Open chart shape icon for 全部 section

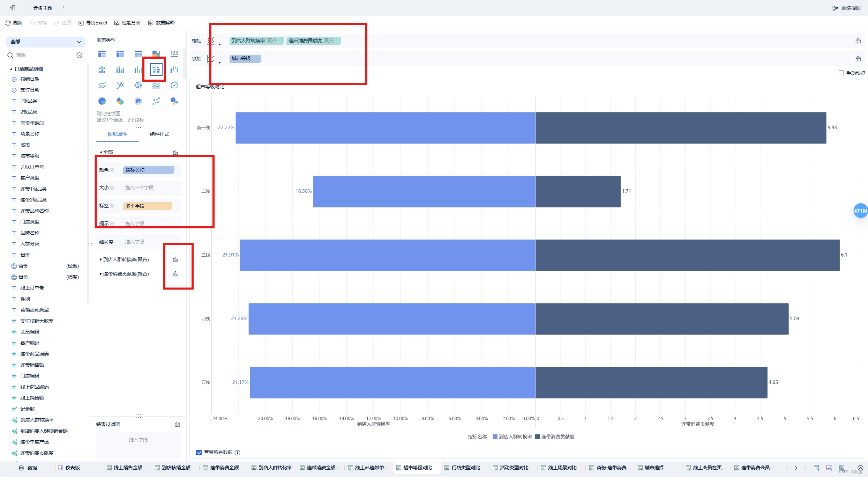175,152
